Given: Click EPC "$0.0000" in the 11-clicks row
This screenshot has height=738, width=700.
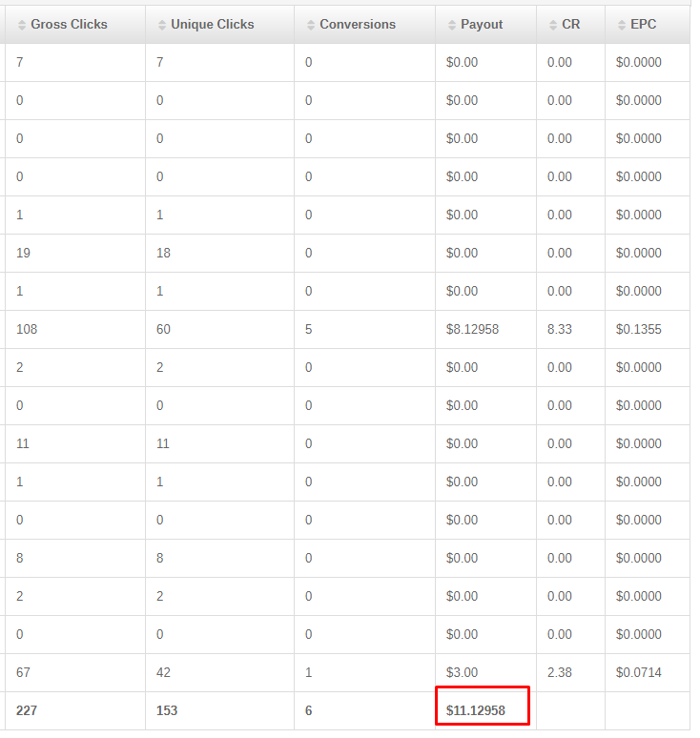Looking at the screenshot, I should point(638,443).
